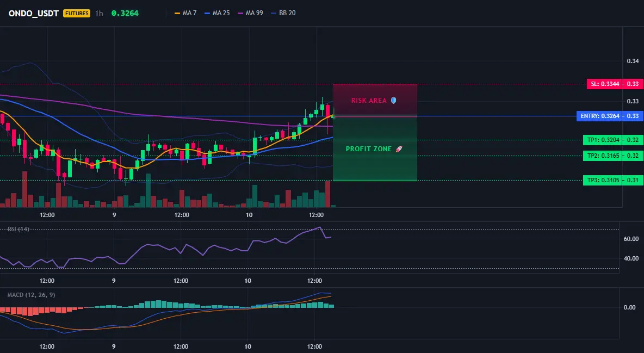Screen dimensions: 644x353
Task: Select the 1h timeframe label
Action: [99, 13]
